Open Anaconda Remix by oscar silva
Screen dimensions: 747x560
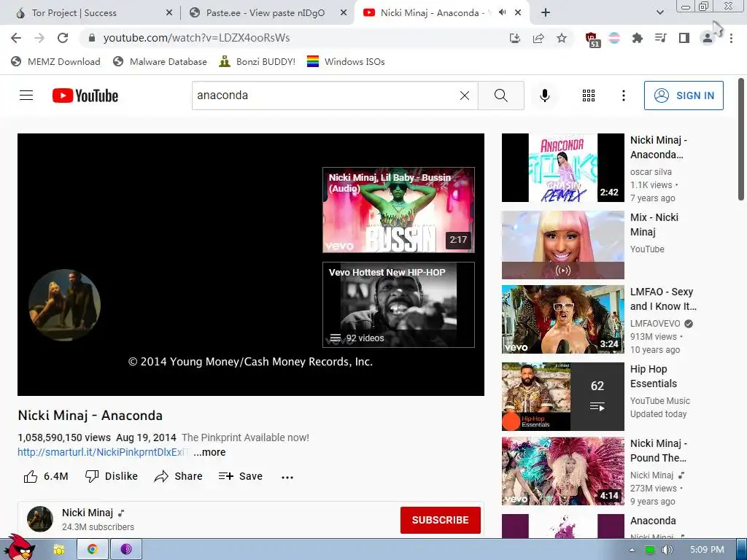[x=562, y=168]
